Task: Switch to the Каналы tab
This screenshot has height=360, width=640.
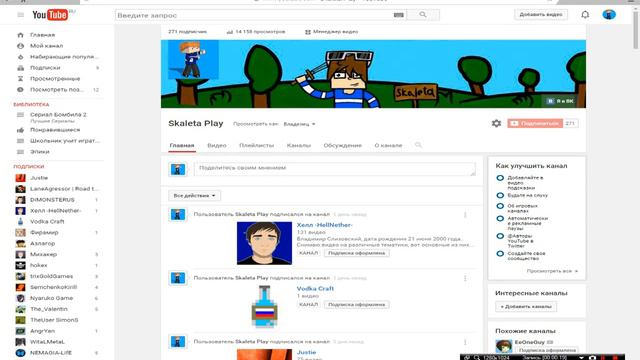Action: 299,145
